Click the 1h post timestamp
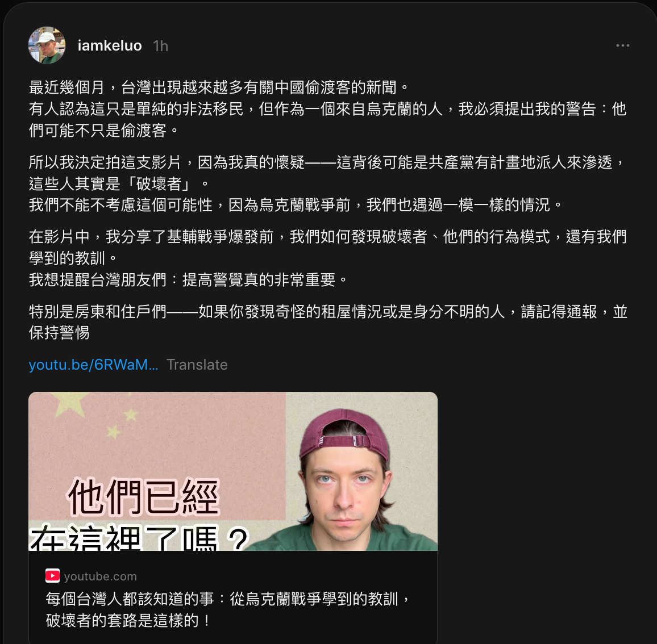 (x=160, y=45)
